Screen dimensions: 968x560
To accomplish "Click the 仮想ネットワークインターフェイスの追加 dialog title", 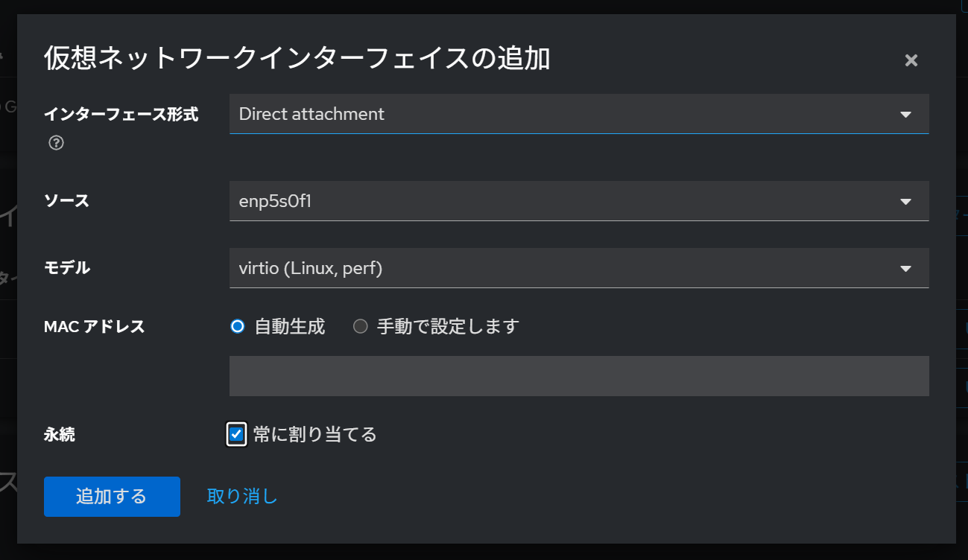I will [x=298, y=59].
